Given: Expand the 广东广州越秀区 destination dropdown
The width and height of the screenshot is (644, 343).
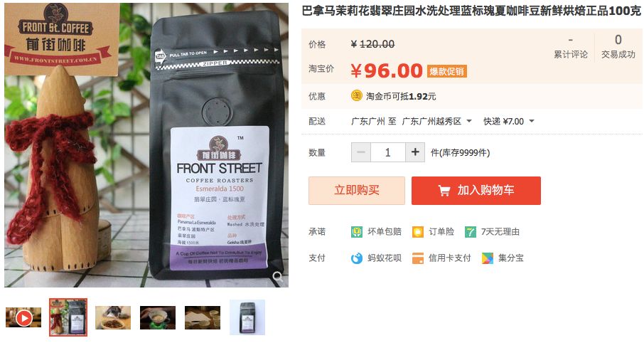Looking at the screenshot, I should 437,121.
